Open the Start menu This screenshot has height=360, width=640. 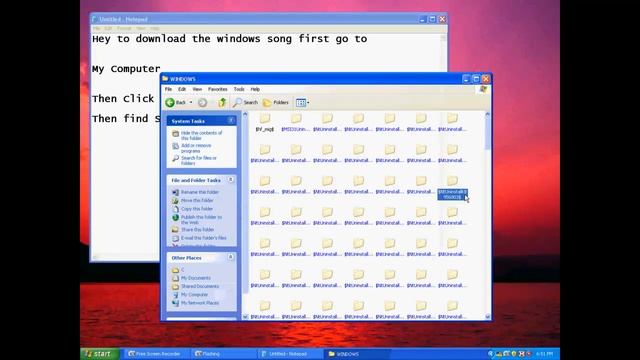click(x=99, y=353)
